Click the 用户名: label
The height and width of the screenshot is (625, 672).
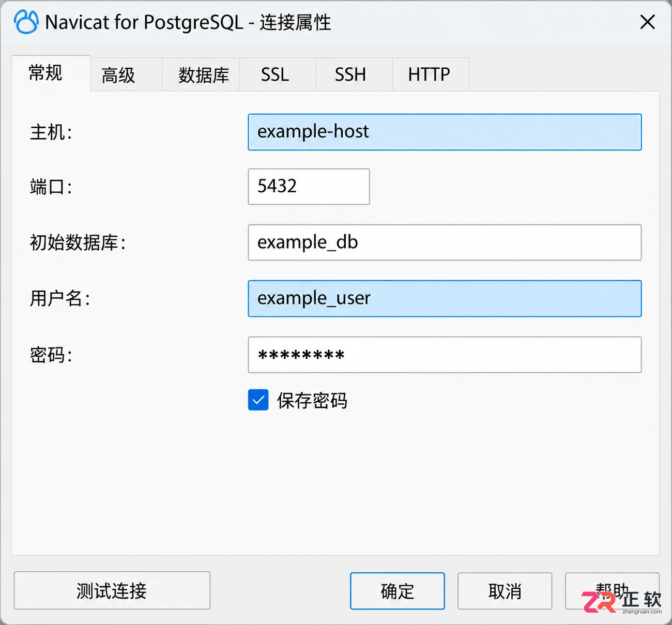60,299
